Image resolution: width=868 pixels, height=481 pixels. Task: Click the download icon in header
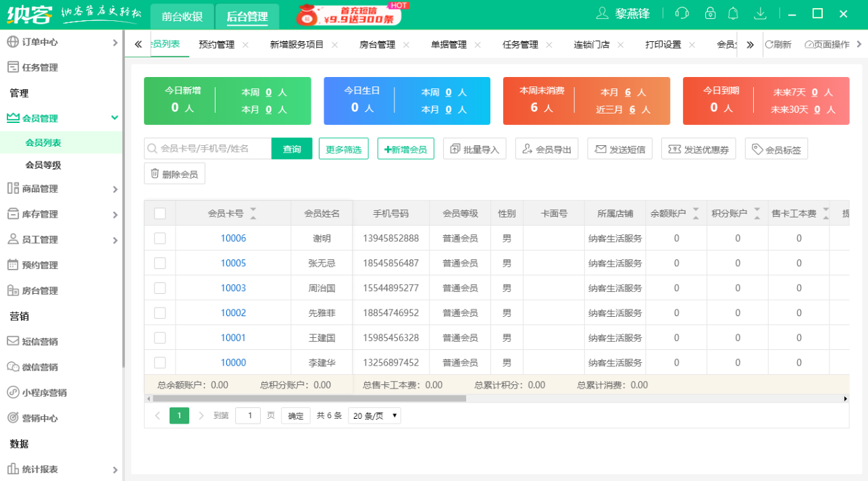click(760, 14)
